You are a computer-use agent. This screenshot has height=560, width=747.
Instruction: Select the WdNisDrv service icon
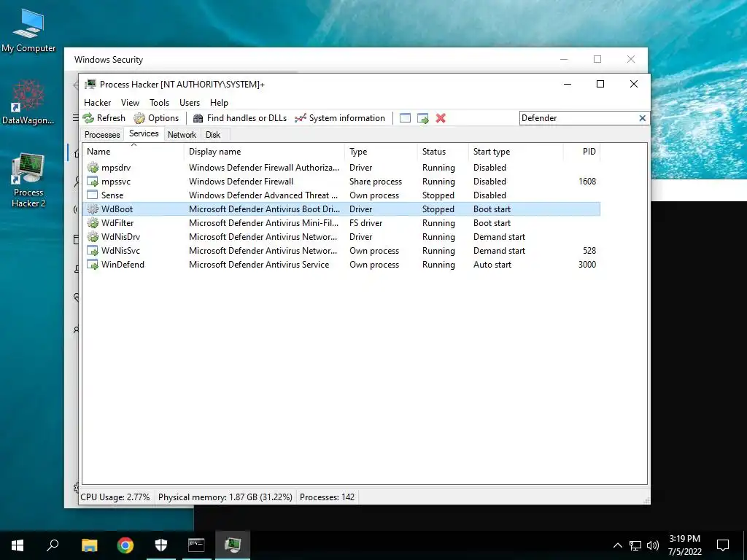click(93, 237)
